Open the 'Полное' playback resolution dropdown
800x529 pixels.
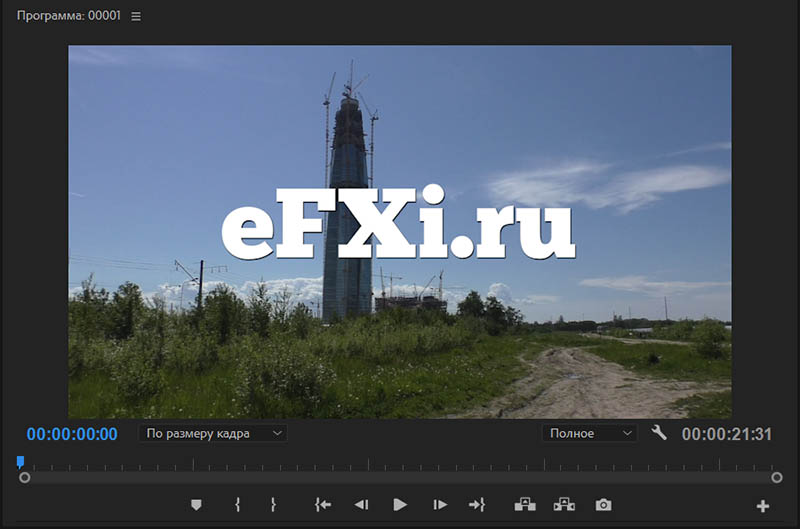click(589, 434)
